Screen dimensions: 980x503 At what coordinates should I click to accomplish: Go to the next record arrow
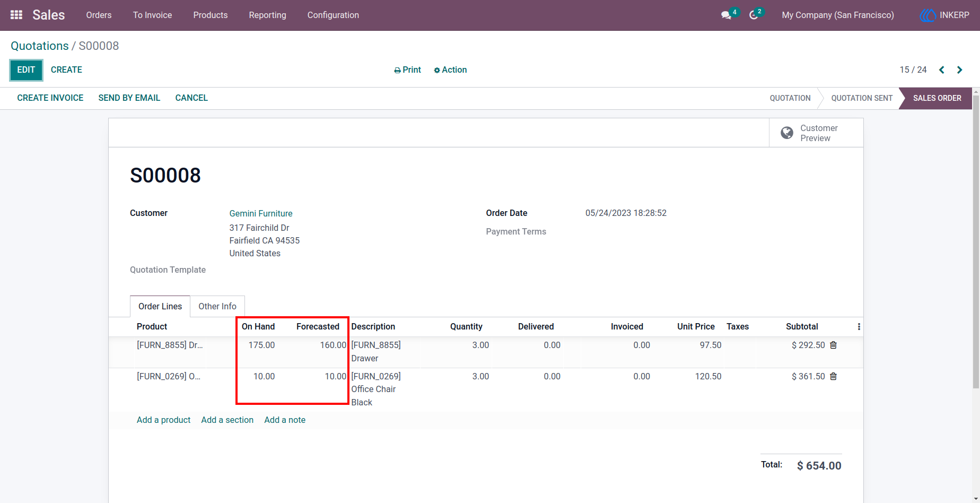(959, 70)
